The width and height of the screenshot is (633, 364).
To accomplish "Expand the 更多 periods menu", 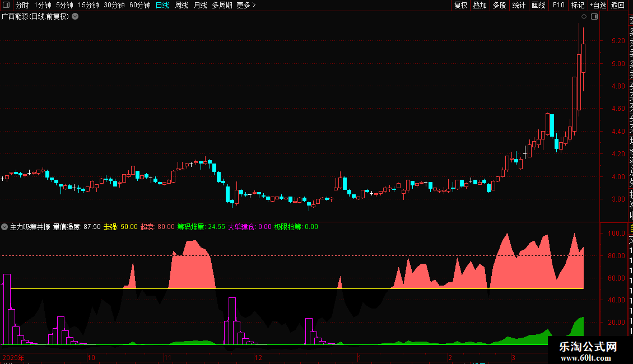I will coord(246,5).
